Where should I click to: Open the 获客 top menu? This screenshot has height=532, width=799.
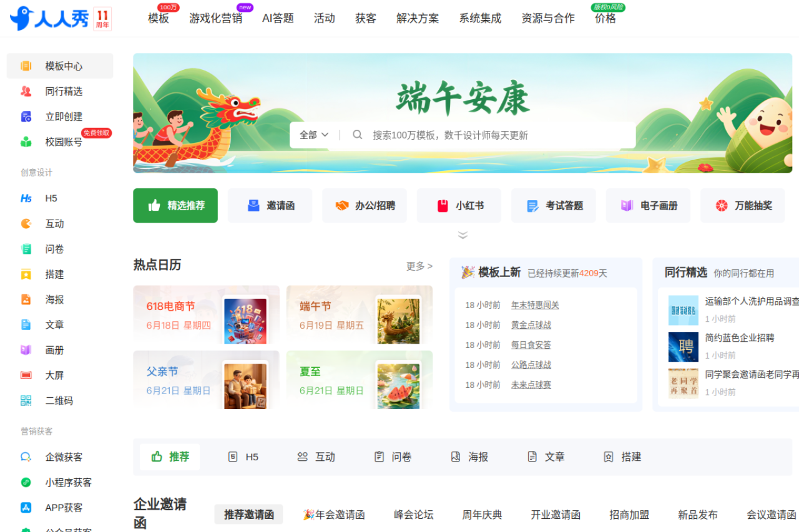point(366,18)
